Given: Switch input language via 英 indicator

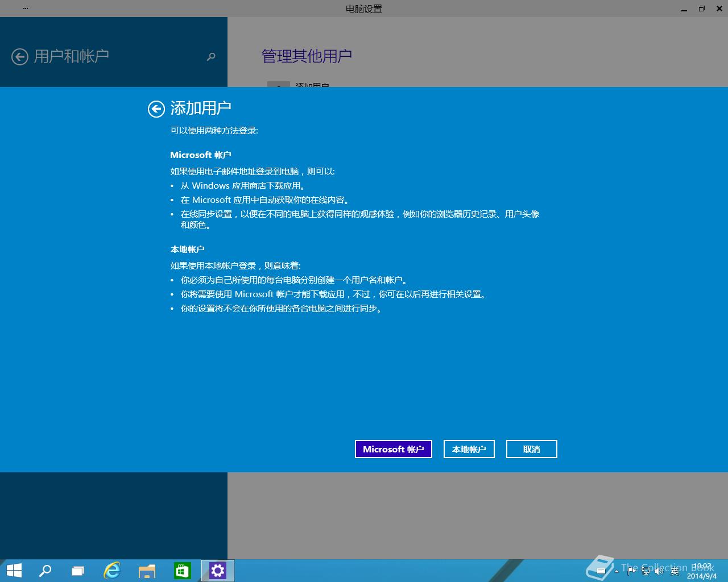Looking at the screenshot, I should point(675,571).
